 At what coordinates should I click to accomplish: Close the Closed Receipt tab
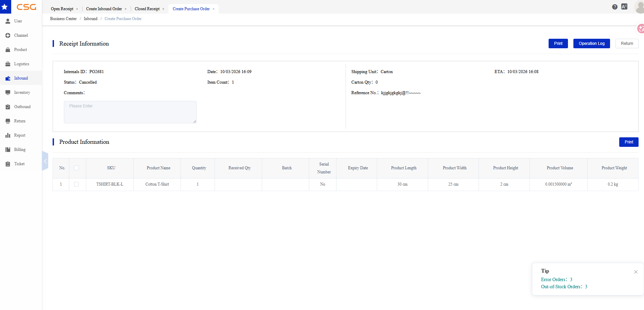pos(163,9)
